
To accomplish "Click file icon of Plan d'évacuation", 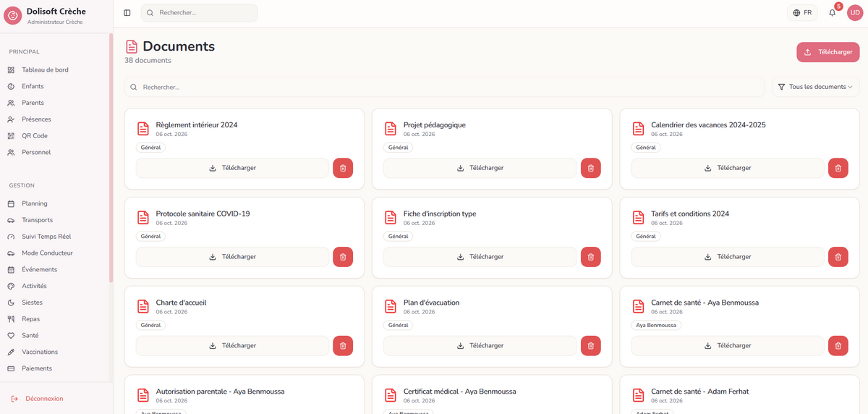I will (x=391, y=307).
